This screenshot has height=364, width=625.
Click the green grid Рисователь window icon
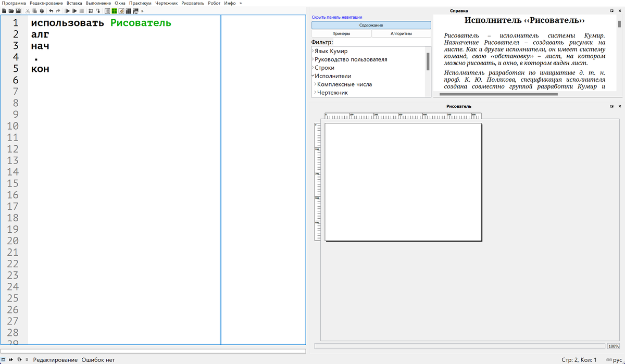click(114, 11)
